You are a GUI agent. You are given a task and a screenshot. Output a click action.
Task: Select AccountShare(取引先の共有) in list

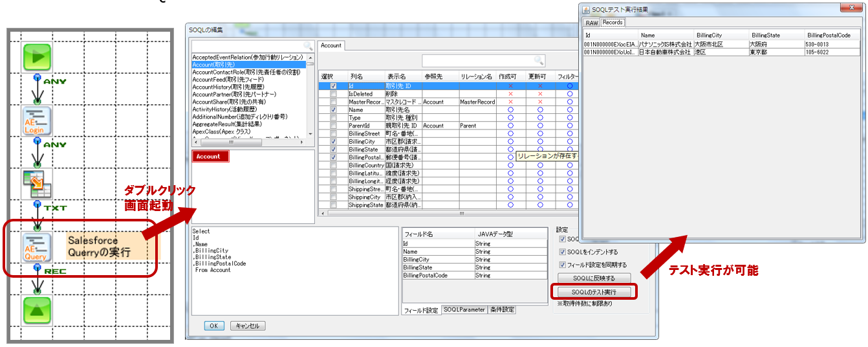tap(248, 102)
